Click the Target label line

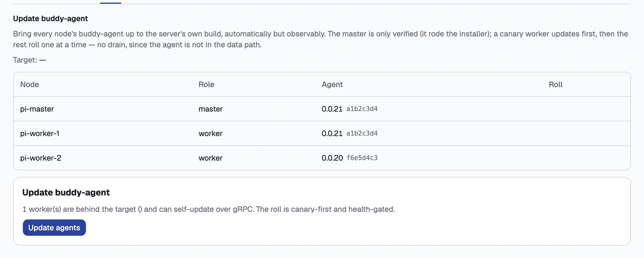[x=29, y=60]
